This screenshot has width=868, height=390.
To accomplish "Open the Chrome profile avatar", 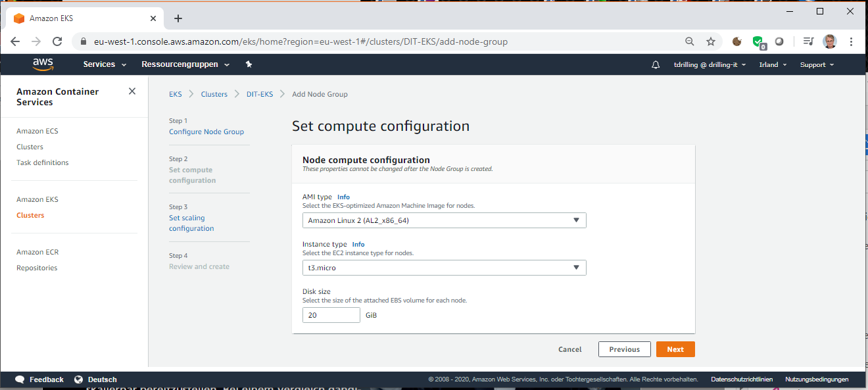I will pyautogui.click(x=830, y=41).
